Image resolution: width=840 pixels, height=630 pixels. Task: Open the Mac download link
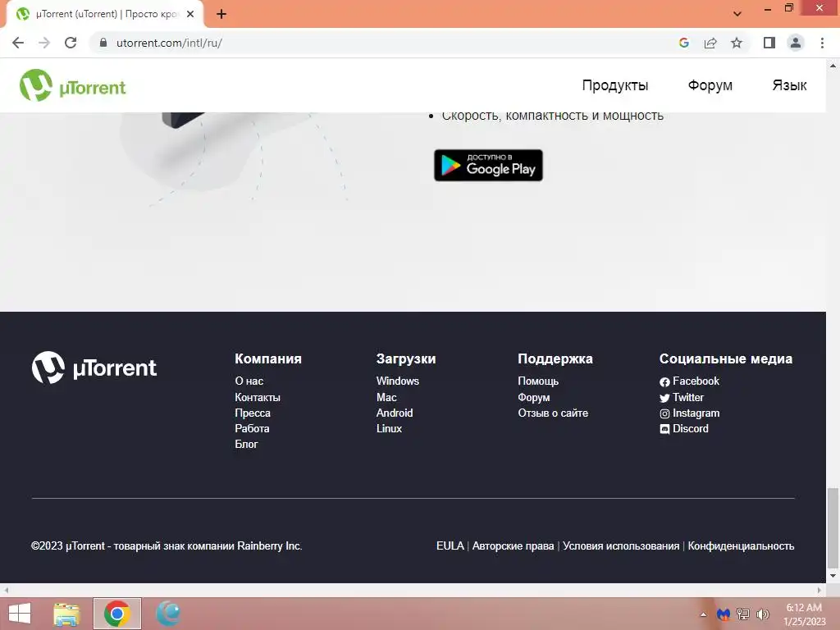point(386,398)
